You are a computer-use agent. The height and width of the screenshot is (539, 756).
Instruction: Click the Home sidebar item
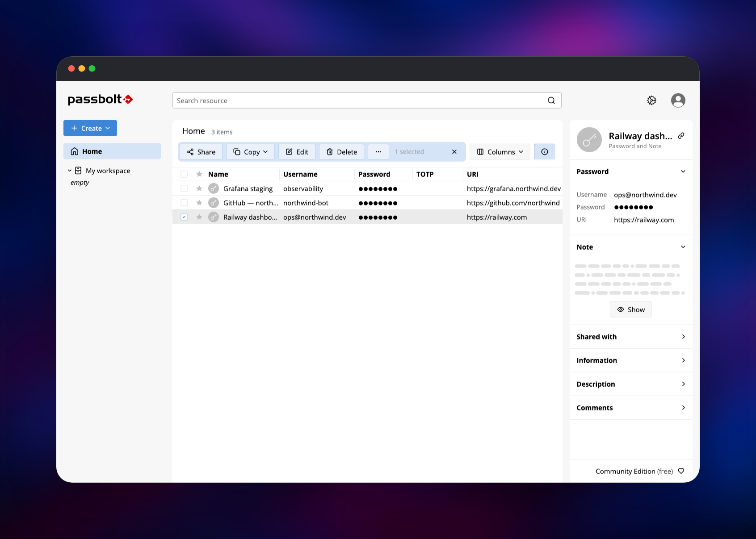click(x=112, y=151)
